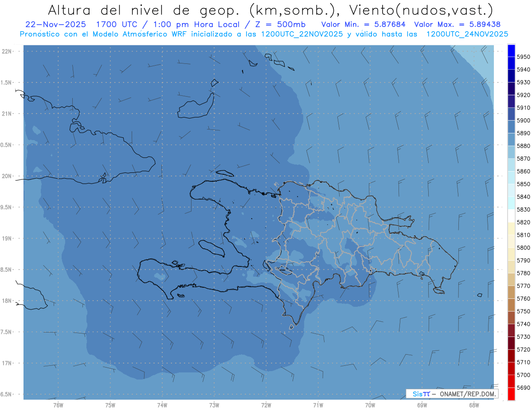This screenshot has height=411, width=532.
Task: Click the '5710' colorbar label
Action: coord(523,362)
